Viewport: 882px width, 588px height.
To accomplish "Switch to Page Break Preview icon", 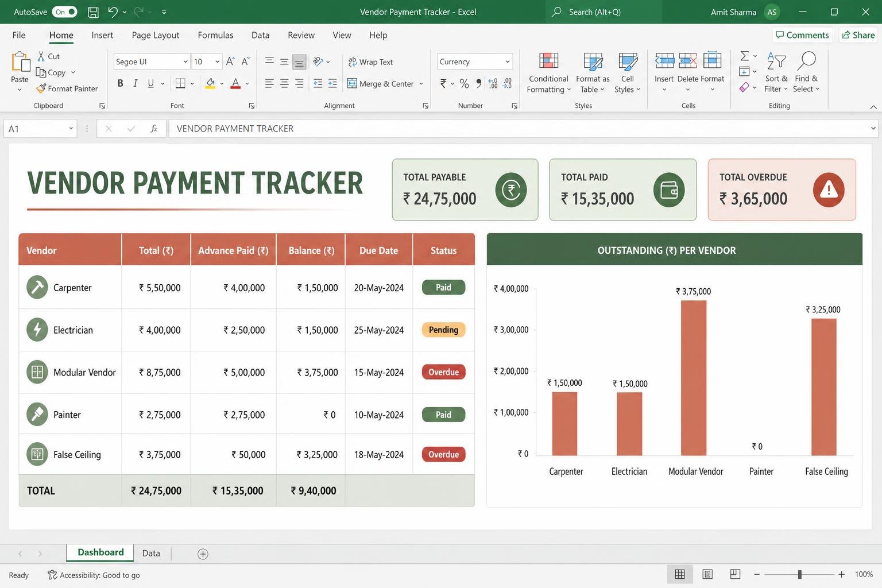I will 735,574.
